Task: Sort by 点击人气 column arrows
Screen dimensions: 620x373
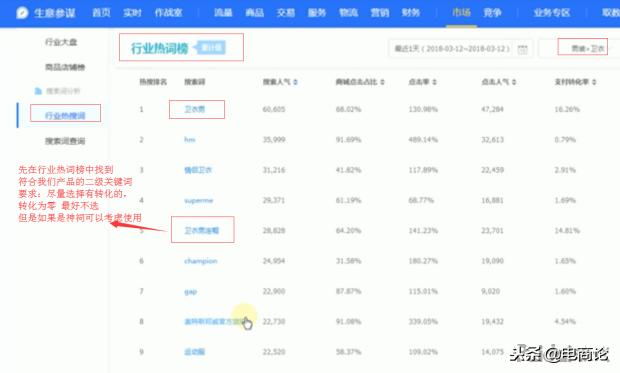Action: click(514, 82)
